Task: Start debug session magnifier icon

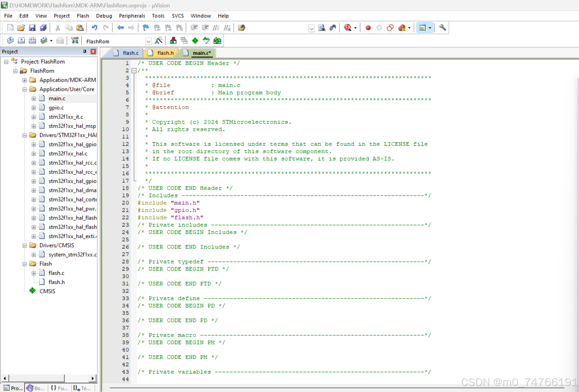Action: click(x=348, y=28)
